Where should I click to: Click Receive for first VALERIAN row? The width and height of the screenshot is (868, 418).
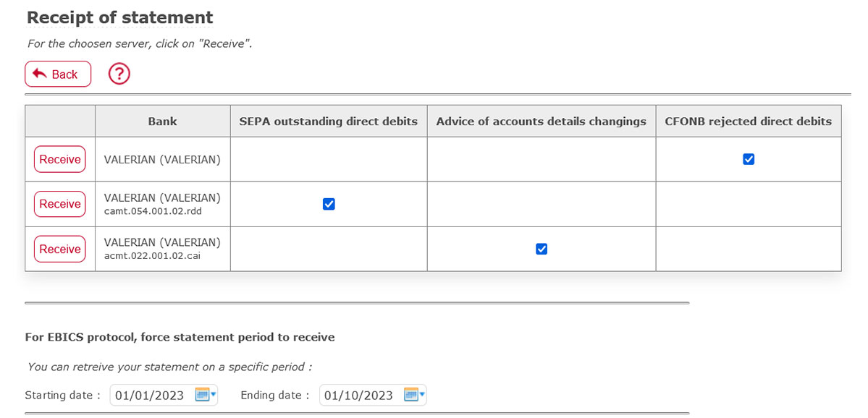click(x=60, y=159)
